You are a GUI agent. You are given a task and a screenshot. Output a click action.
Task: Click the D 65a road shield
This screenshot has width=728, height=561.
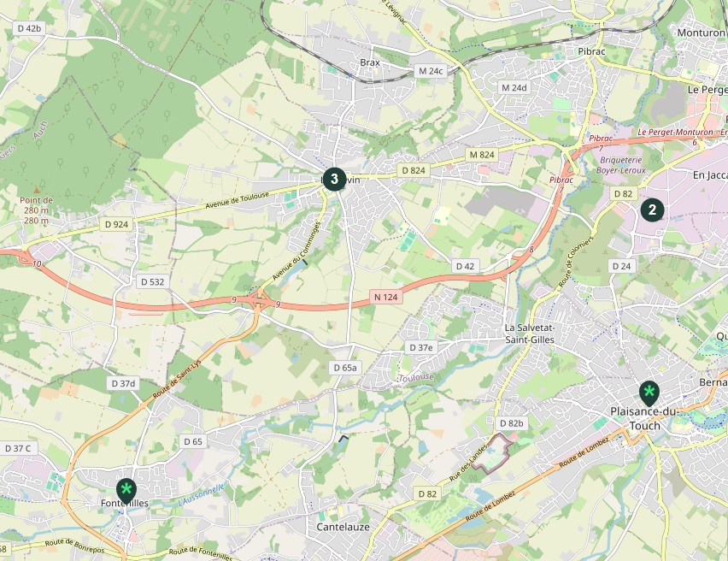pyautogui.click(x=345, y=368)
